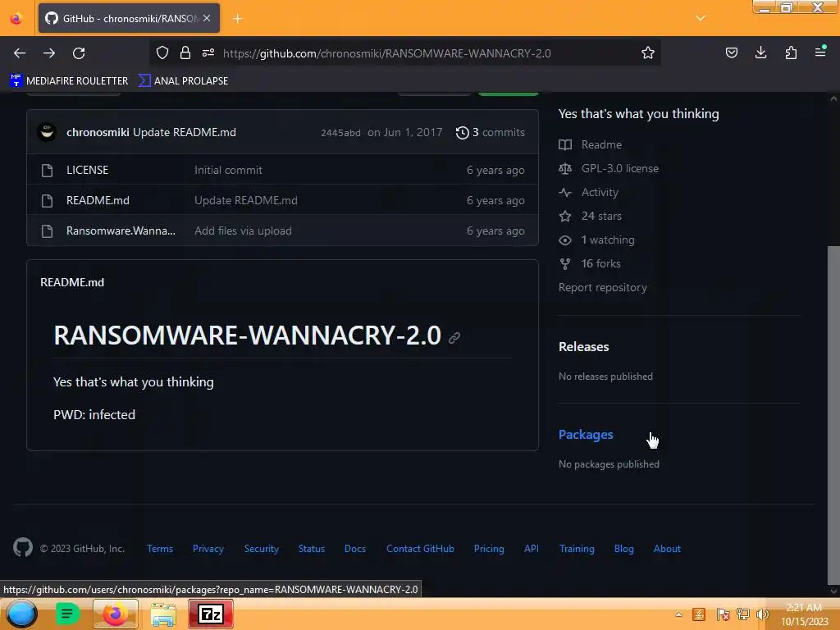This screenshot has height=630, width=840.
Task: Open the site permissions icon in address bar
Action: tap(208, 52)
